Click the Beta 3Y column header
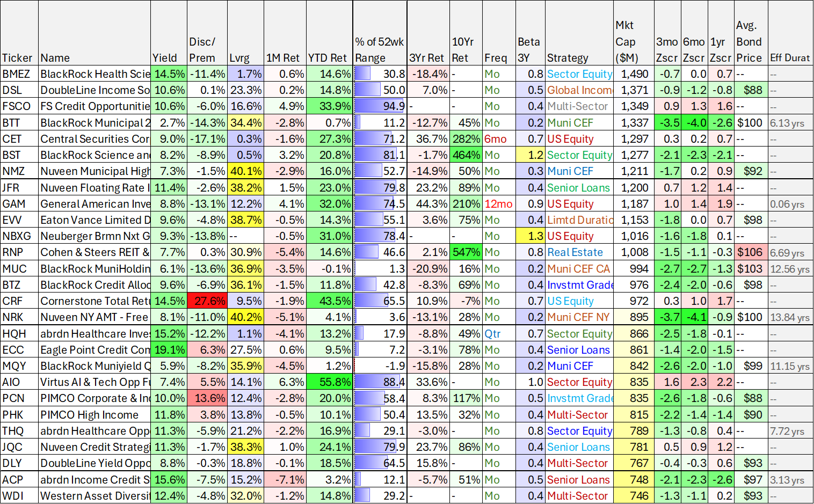This screenshot has width=814, height=504. coord(530,33)
